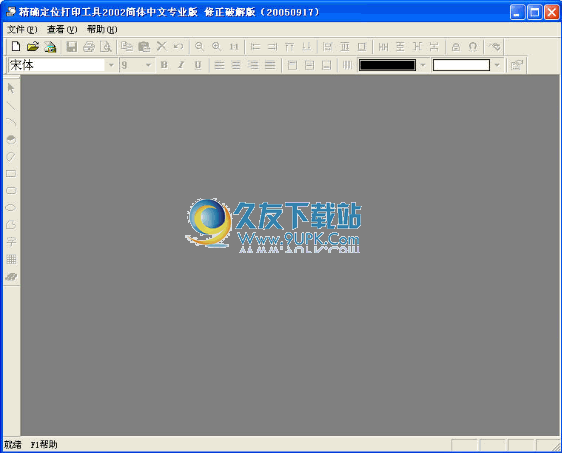
Task: Click the align bottom edges icon
Action: [x=307, y=47]
